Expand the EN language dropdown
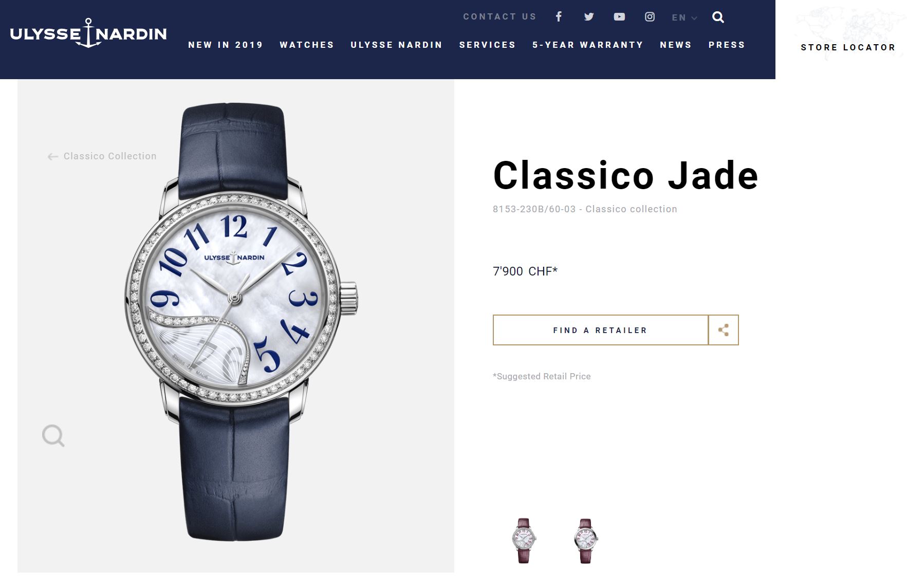907x588 pixels. [x=684, y=17]
